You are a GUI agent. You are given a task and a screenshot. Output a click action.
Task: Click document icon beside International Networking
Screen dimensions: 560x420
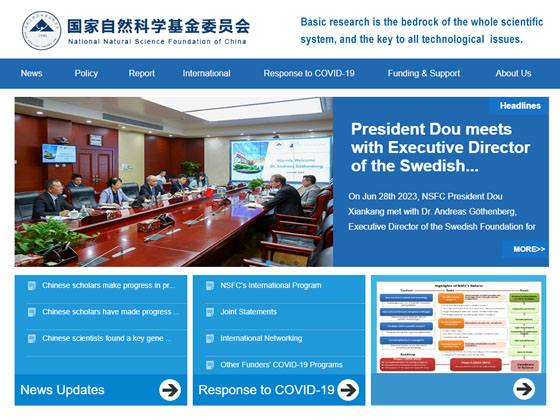[210, 338]
